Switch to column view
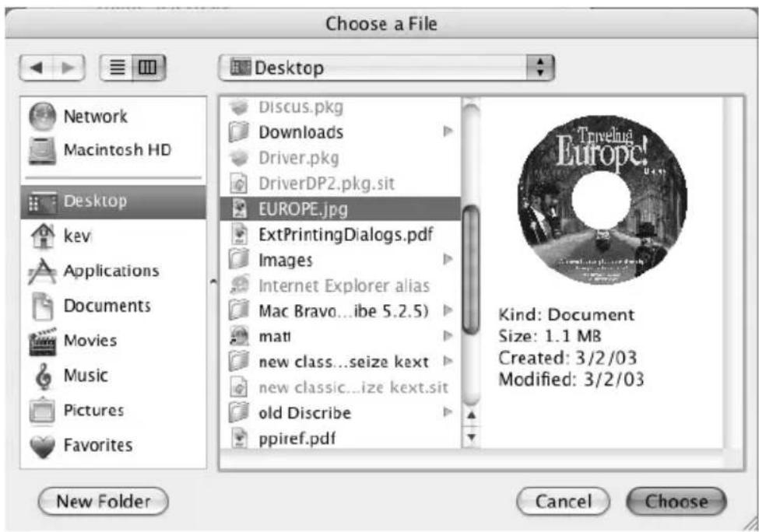 click(149, 68)
